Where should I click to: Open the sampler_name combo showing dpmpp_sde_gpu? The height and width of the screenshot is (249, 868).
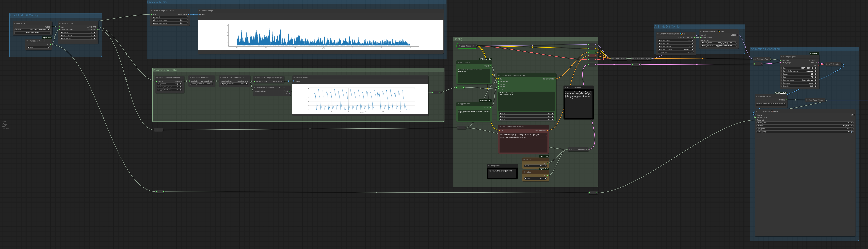point(800,80)
